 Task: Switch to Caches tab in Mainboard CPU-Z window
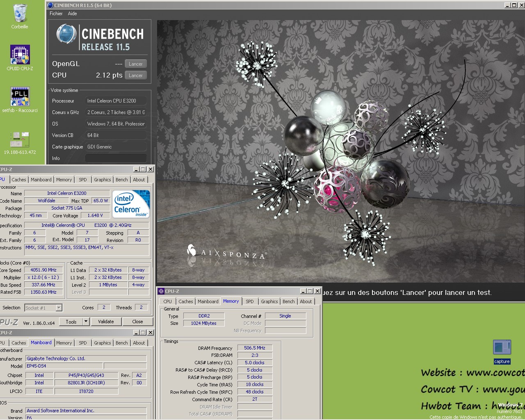(x=19, y=343)
